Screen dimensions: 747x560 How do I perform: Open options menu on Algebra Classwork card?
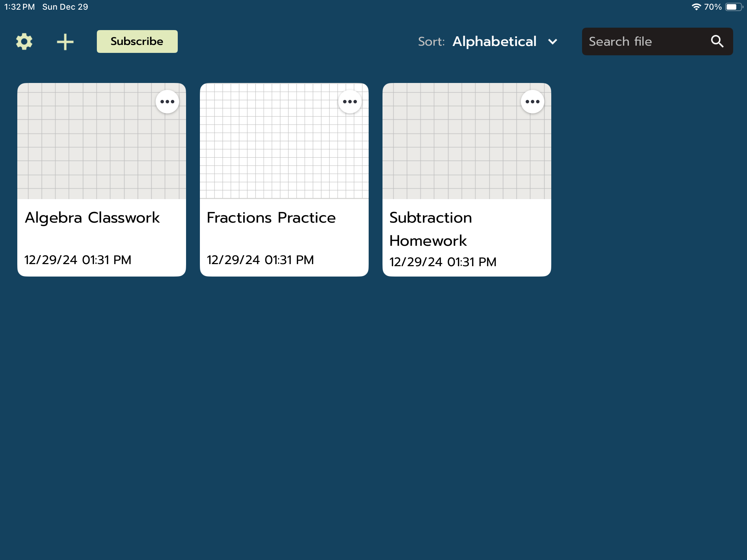click(x=167, y=101)
